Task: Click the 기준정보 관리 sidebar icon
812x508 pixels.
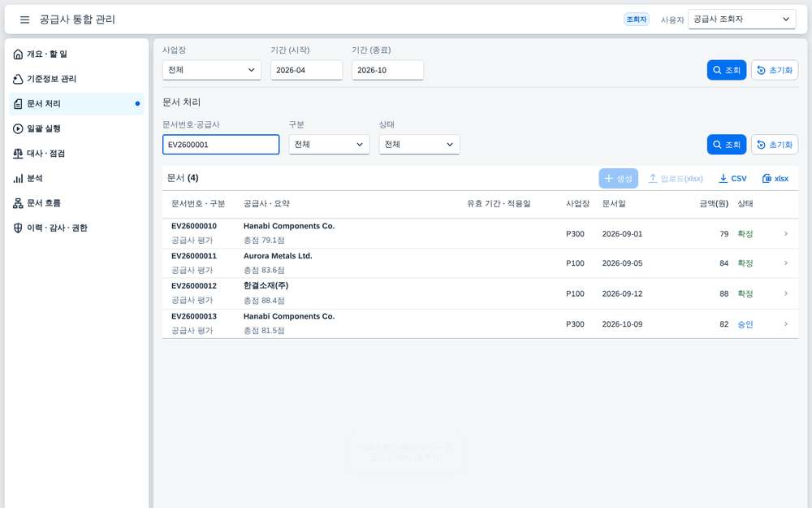Action: tap(18, 79)
